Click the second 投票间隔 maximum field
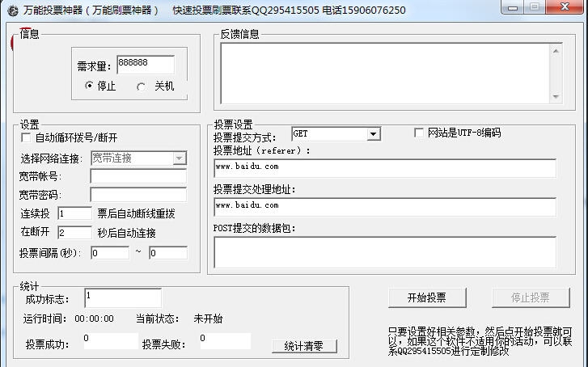Viewport: 588px width, 367px height. [168, 253]
